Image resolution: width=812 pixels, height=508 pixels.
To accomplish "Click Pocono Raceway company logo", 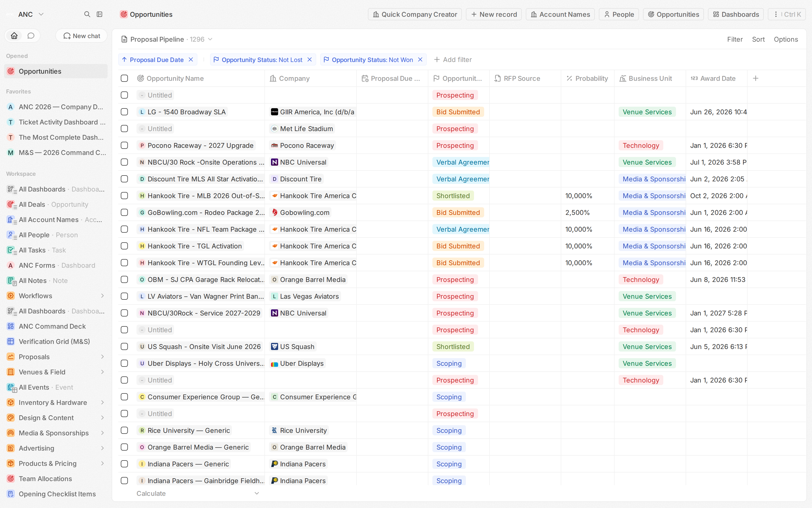I will (275, 146).
